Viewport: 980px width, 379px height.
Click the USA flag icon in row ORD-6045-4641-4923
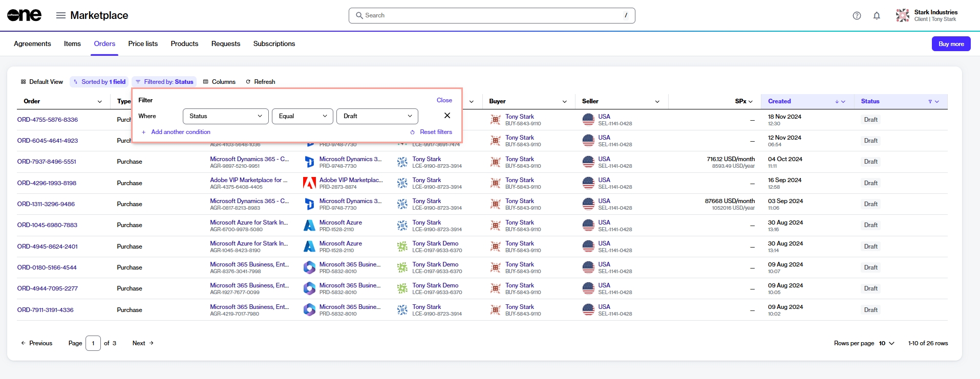tap(588, 141)
